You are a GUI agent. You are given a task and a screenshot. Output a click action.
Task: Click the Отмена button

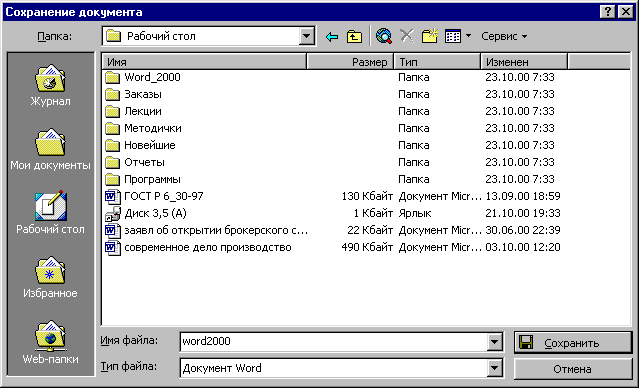click(x=573, y=369)
